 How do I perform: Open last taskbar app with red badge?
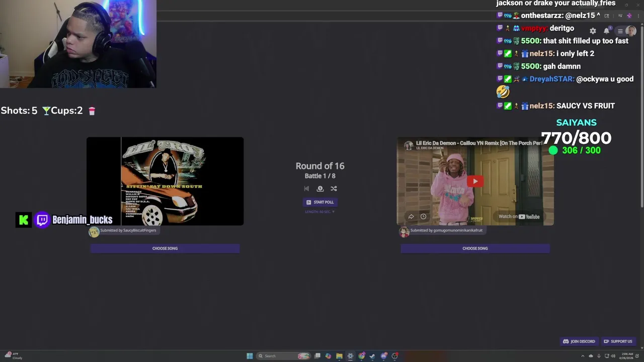395,356
